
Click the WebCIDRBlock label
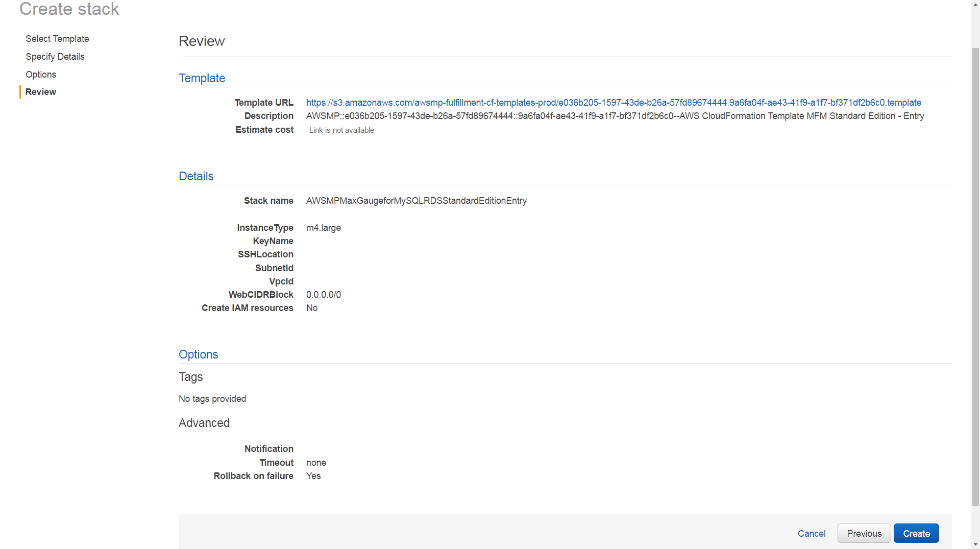click(261, 295)
